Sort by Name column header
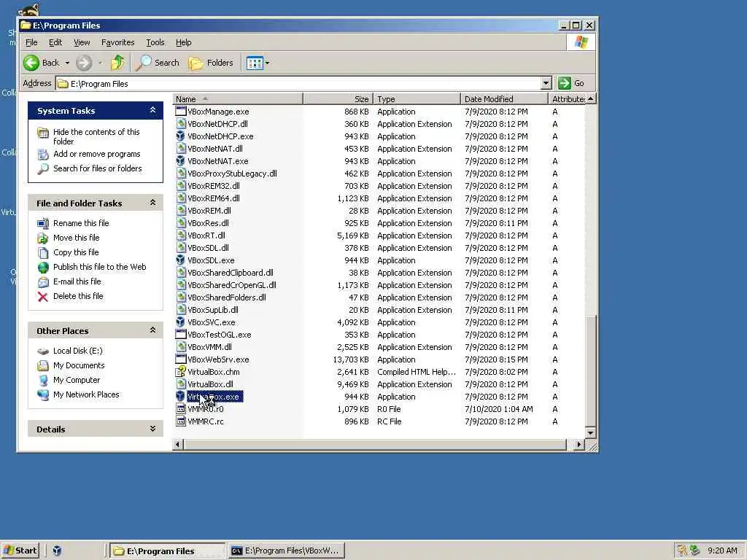747x560 pixels. 238,99
